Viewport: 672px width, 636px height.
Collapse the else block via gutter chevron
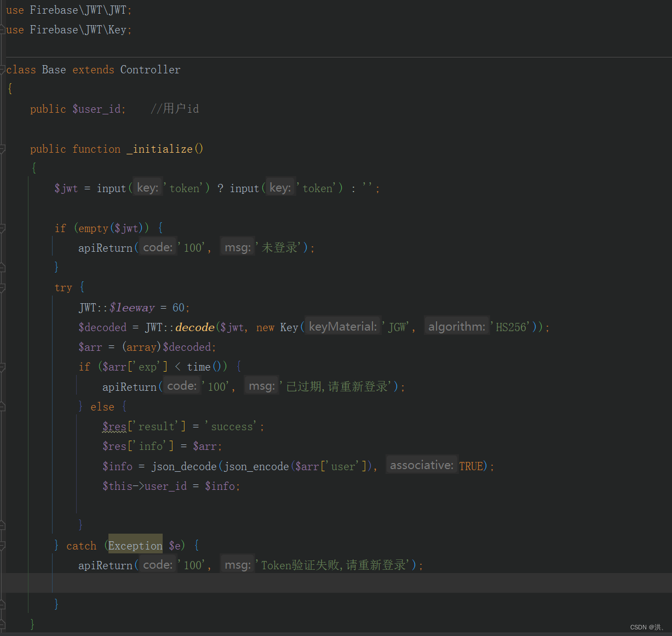(3, 406)
